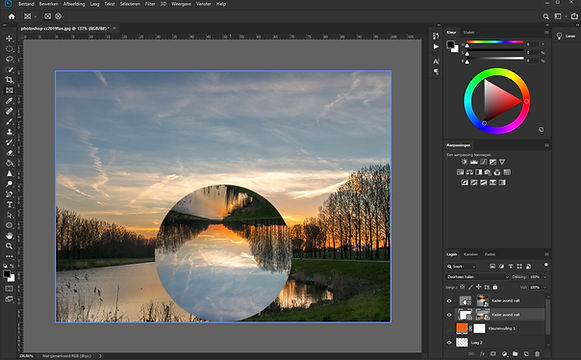
Task: Open the History panel icon
Action: (436, 36)
